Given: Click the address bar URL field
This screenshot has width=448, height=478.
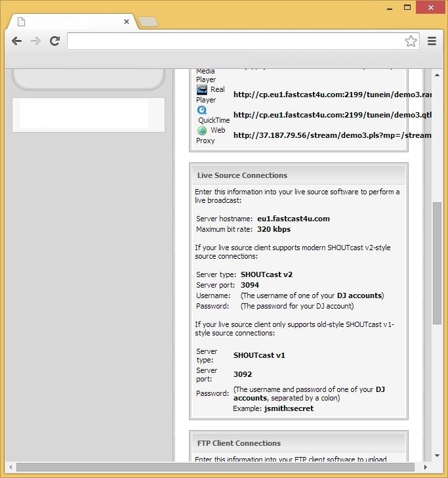Looking at the screenshot, I should pos(236,41).
